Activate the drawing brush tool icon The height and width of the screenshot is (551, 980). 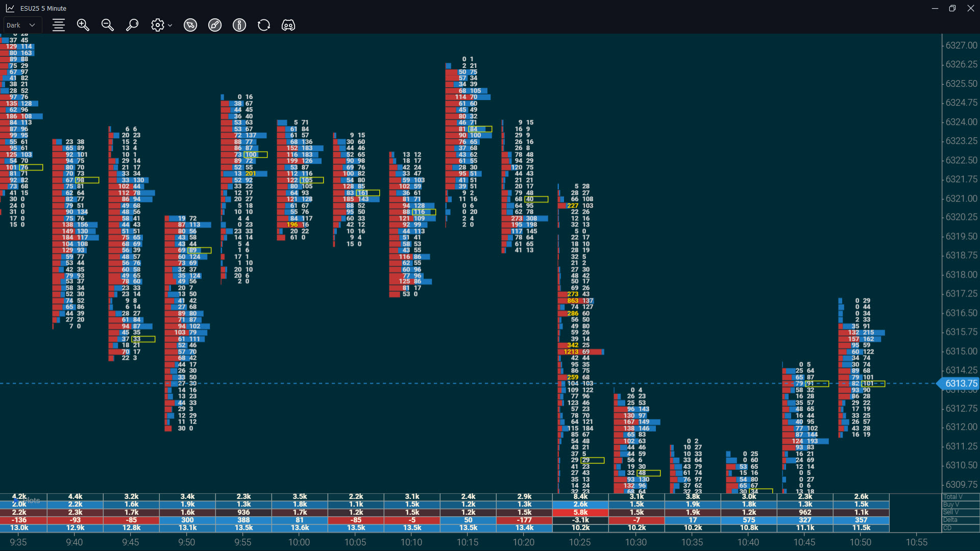pyautogui.click(x=215, y=25)
